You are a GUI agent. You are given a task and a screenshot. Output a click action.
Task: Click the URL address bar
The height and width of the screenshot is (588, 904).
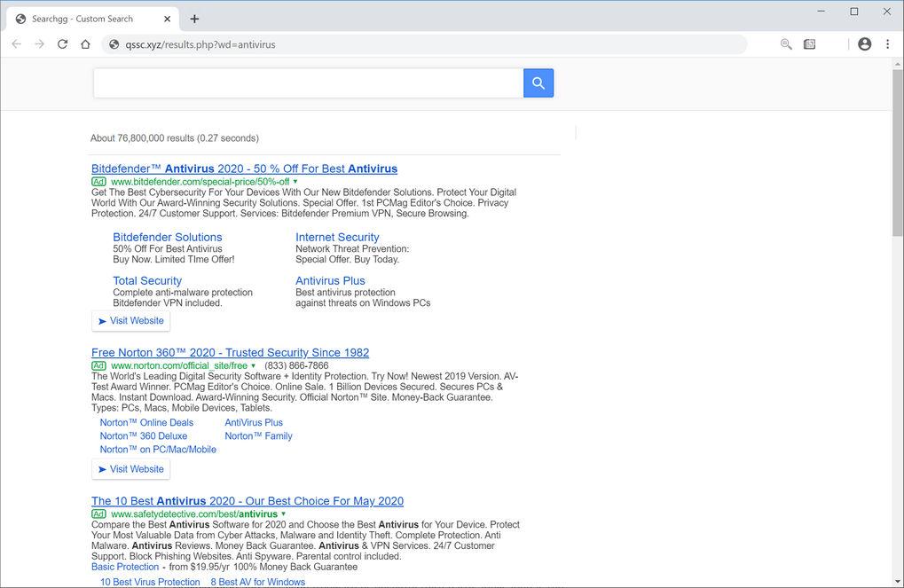pos(426,44)
